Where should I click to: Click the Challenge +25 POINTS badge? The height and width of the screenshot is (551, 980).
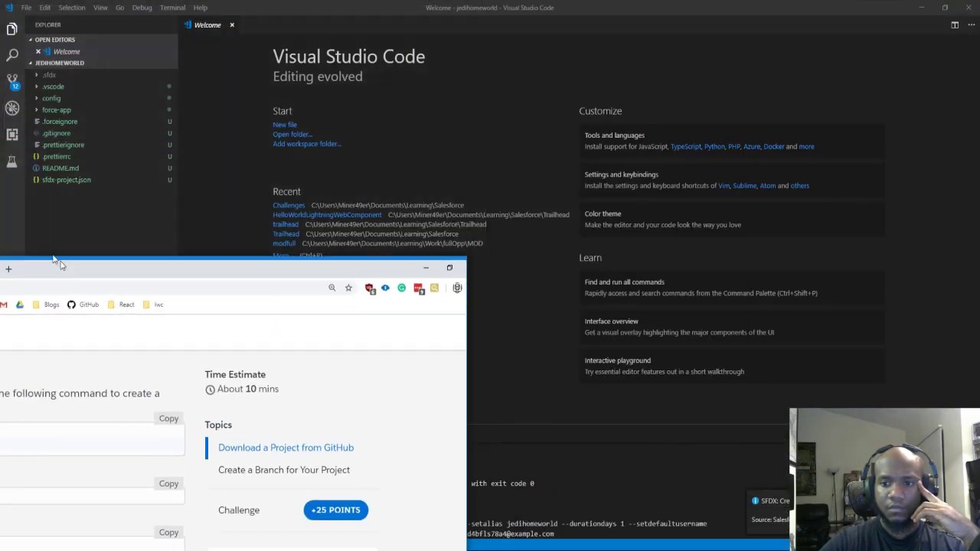(335, 510)
